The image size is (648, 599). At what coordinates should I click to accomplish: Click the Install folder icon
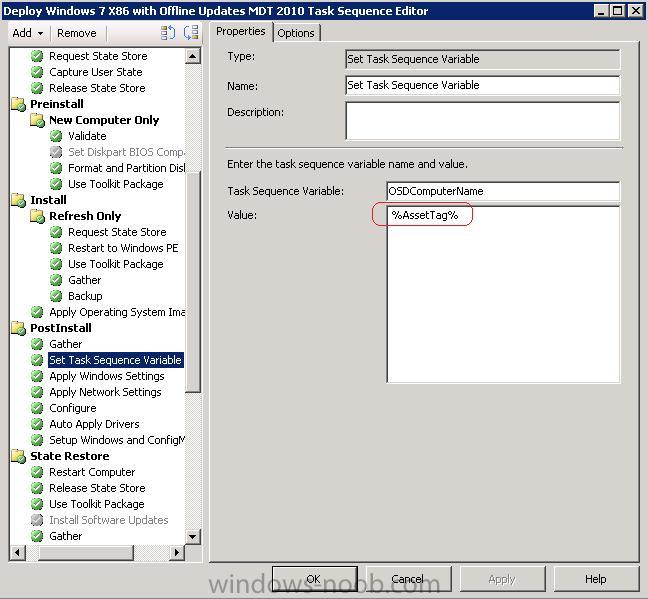point(19,200)
